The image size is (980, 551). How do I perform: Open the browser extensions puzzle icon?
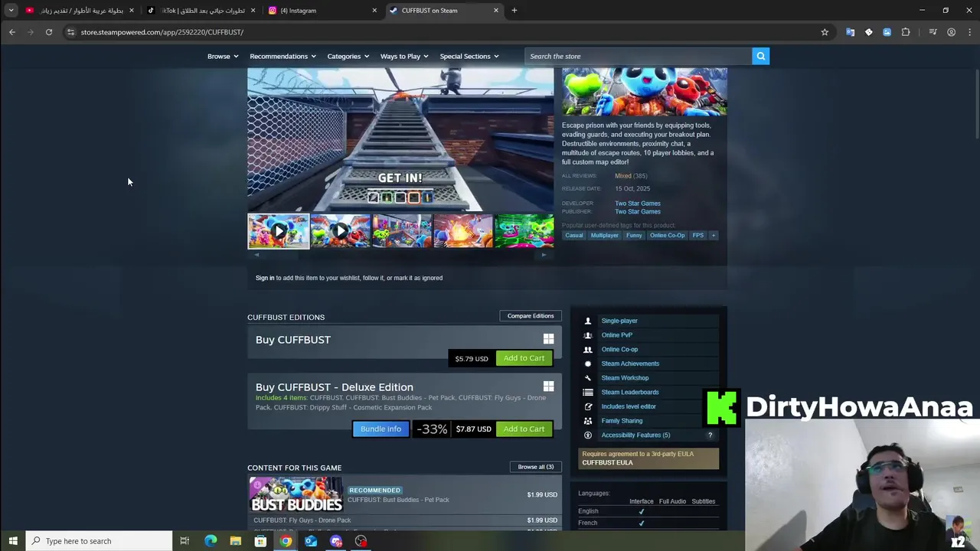(x=906, y=32)
